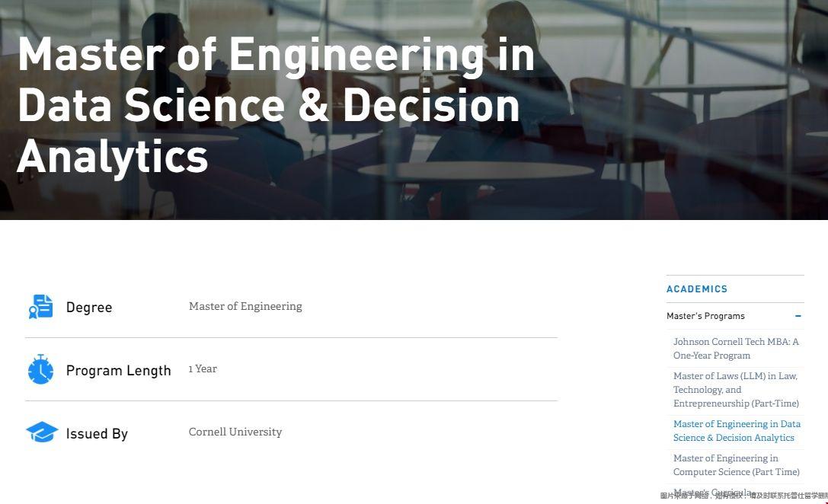Click the large white page title heading

point(276,105)
